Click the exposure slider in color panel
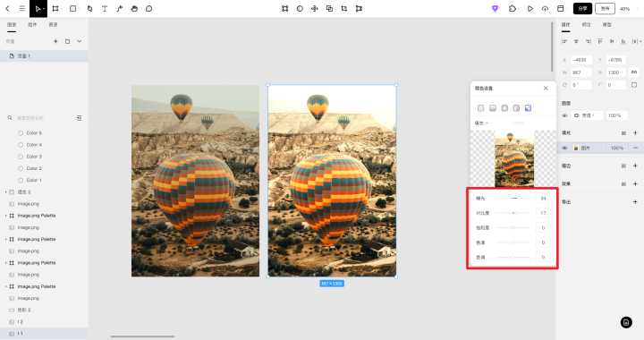This screenshot has width=644, height=340. click(x=513, y=199)
